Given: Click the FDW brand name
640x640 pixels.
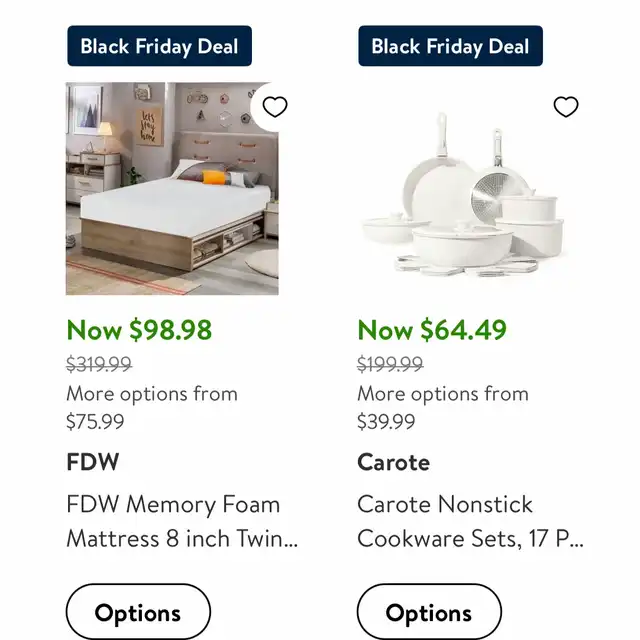Looking at the screenshot, I should [93, 462].
